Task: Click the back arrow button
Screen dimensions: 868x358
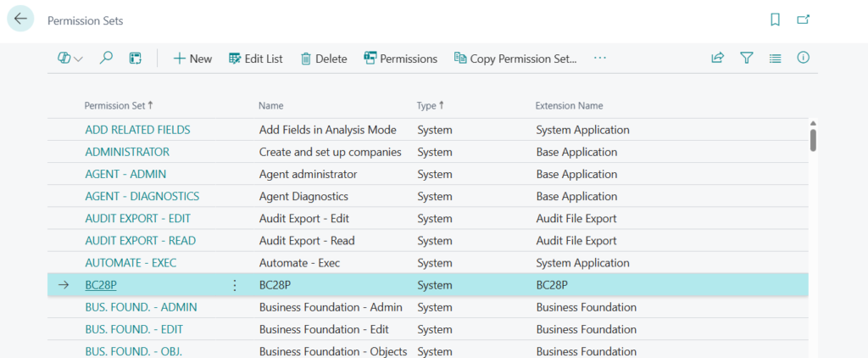Action: pos(20,20)
